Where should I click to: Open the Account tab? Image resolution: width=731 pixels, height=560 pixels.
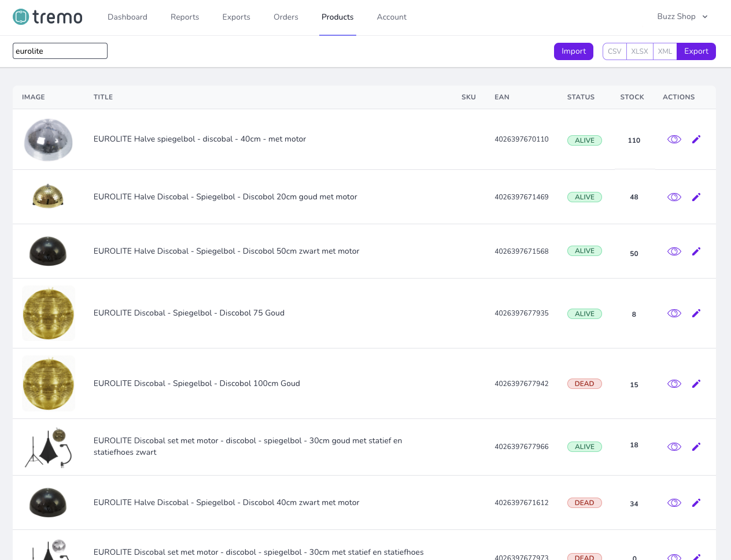(392, 17)
